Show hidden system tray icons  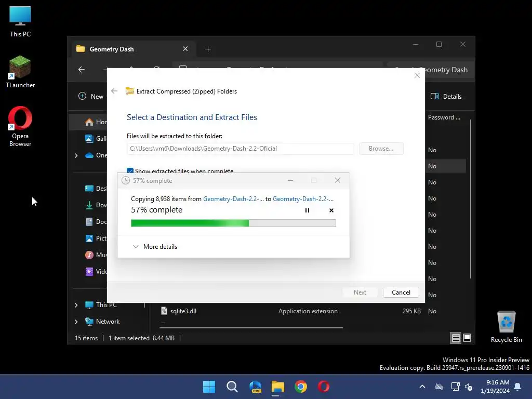click(x=422, y=387)
